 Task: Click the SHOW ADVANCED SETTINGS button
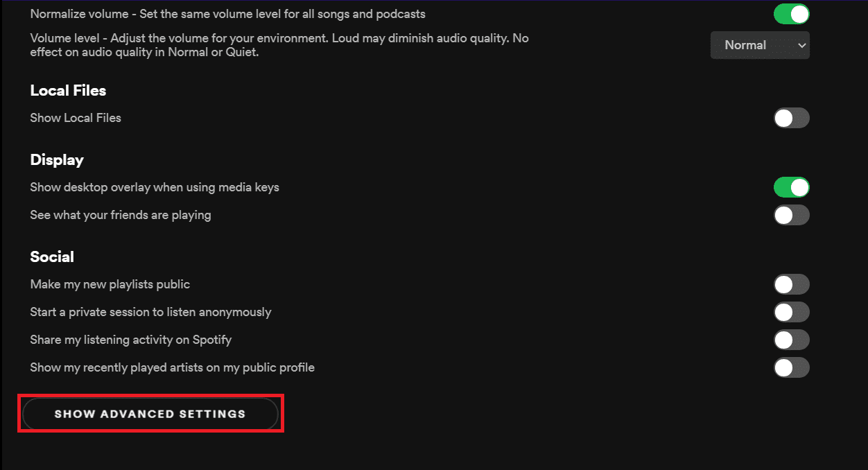tap(150, 413)
